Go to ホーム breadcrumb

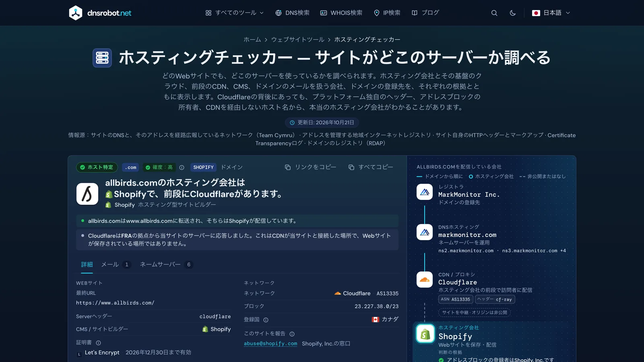click(252, 39)
